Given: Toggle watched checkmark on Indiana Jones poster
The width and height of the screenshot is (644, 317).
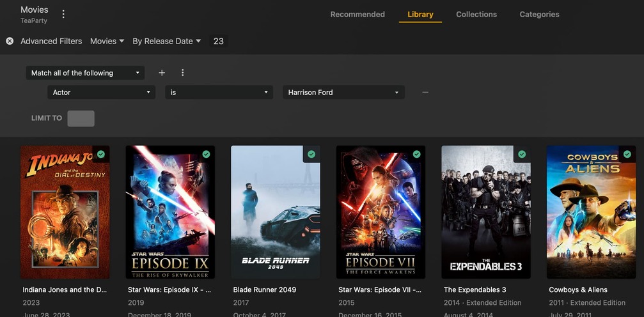Looking at the screenshot, I should click(x=101, y=154).
